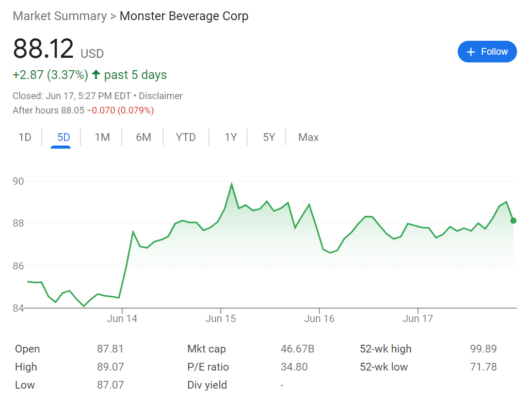
Task: Switch to the 1Y range tab
Action: pyautogui.click(x=231, y=137)
